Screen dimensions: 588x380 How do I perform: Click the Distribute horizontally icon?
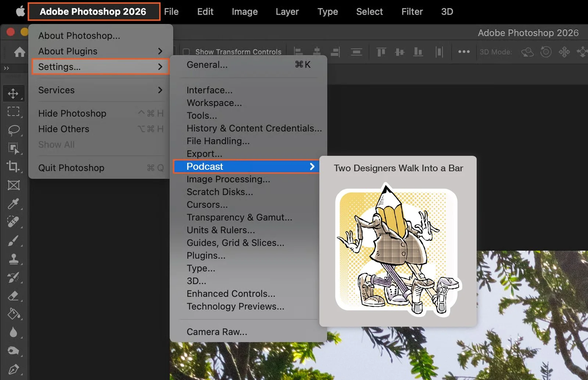coord(439,52)
